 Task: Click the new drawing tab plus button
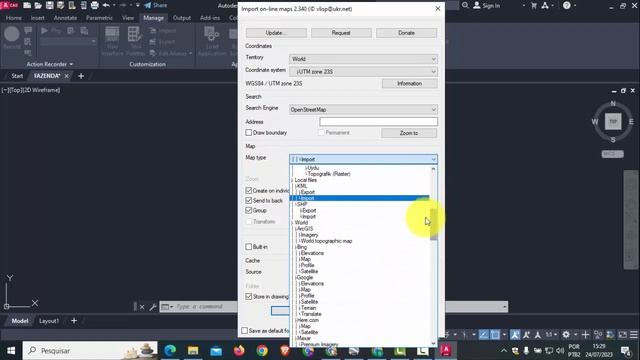[x=81, y=76]
